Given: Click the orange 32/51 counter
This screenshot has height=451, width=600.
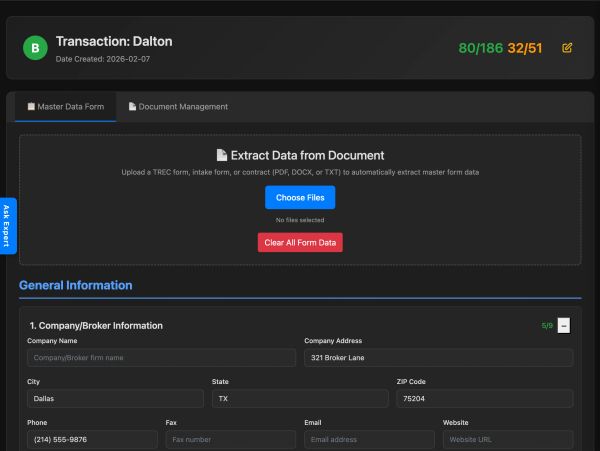Looking at the screenshot, I should pyautogui.click(x=525, y=48).
